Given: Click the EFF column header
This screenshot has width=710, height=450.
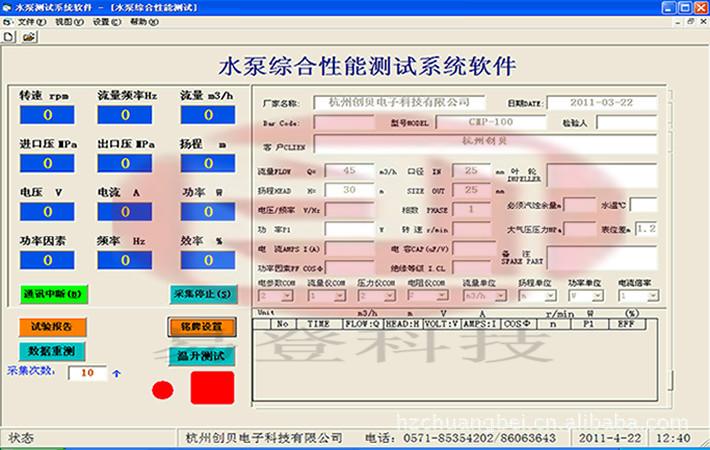Looking at the screenshot, I should click(x=626, y=324).
